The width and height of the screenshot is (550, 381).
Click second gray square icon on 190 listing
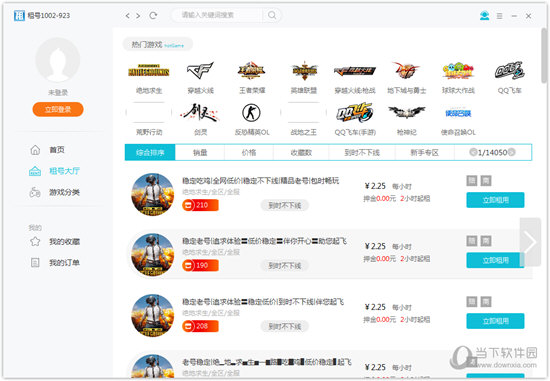pos(486,241)
